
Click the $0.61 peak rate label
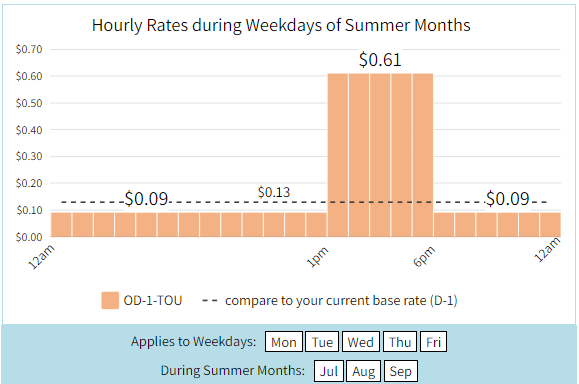point(380,60)
